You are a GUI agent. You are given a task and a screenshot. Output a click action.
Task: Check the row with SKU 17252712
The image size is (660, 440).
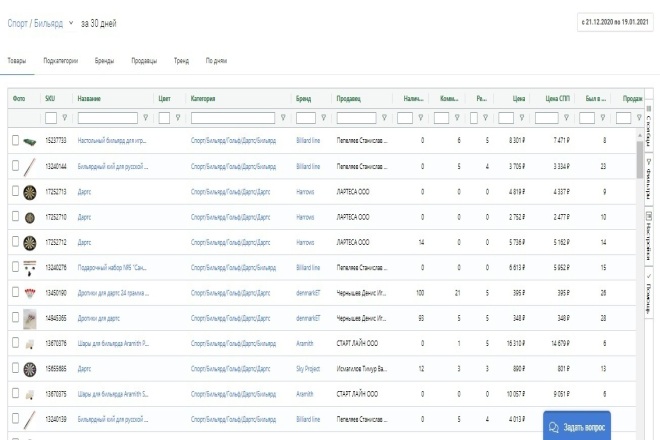pos(15,242)
